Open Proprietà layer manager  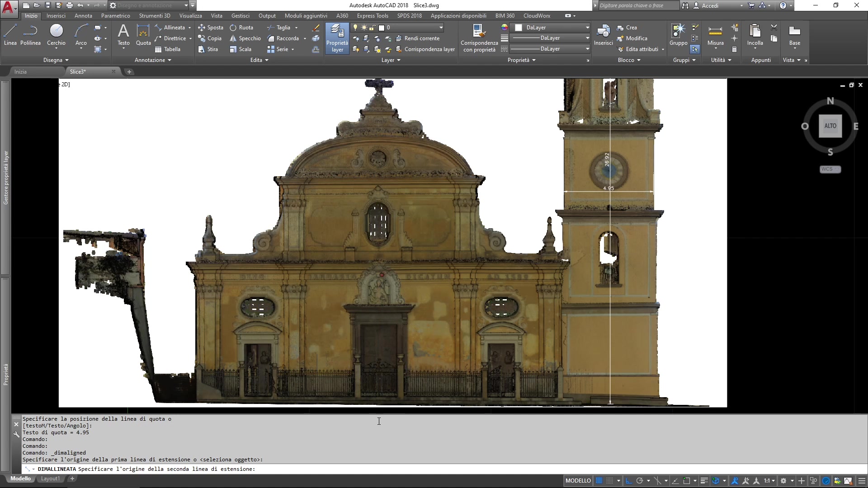337,38
